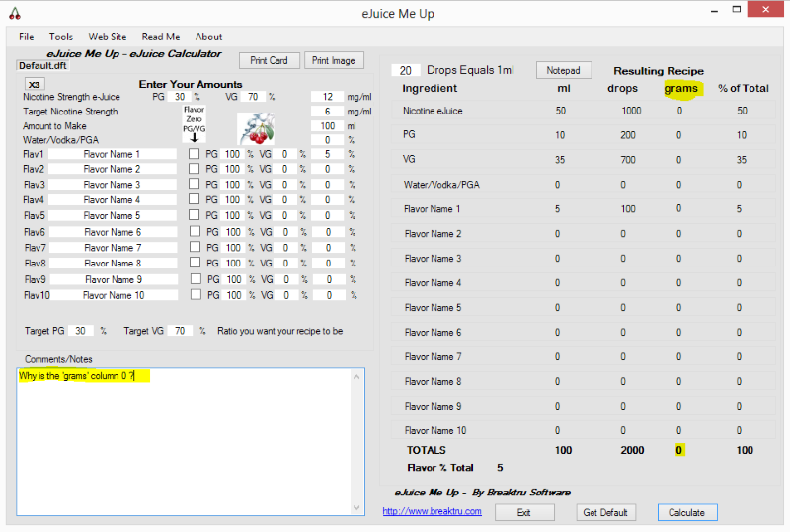The height and width of the screenshot is (532, 790).
Task: Tick the Flav2 zero PG/VG checkbox
Action: pyautogui.click(x=194, y=168)
